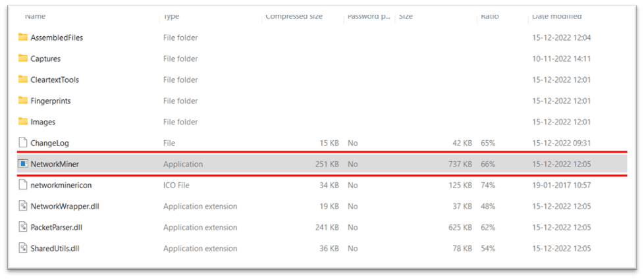Click the Application type cell of NetworkMiner
Viewport: 644px width, 279px height.
(183, 164)
